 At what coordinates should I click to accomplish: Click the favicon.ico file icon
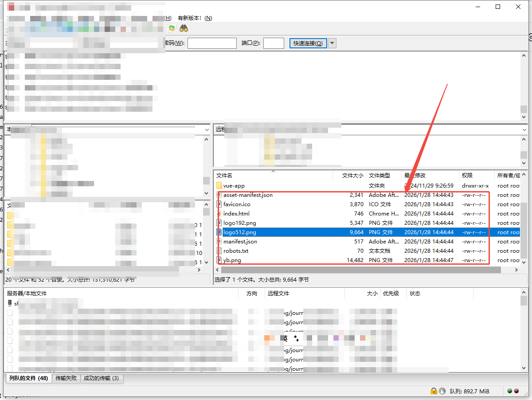219,204
